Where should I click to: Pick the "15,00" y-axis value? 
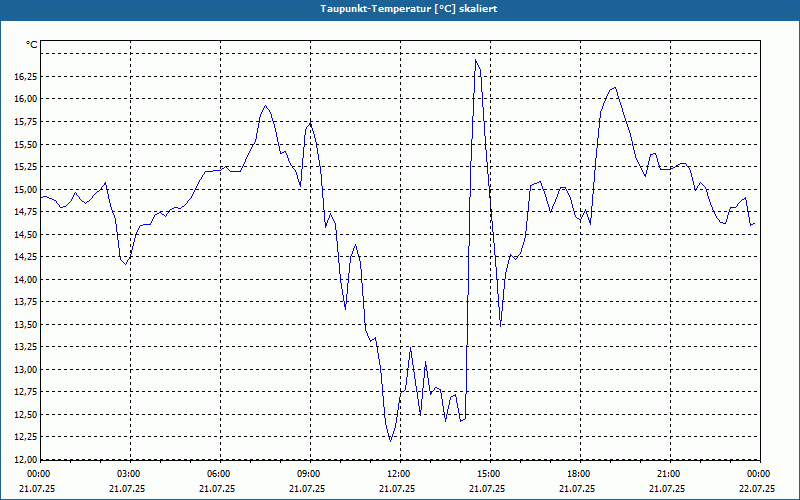coord(25,190)
